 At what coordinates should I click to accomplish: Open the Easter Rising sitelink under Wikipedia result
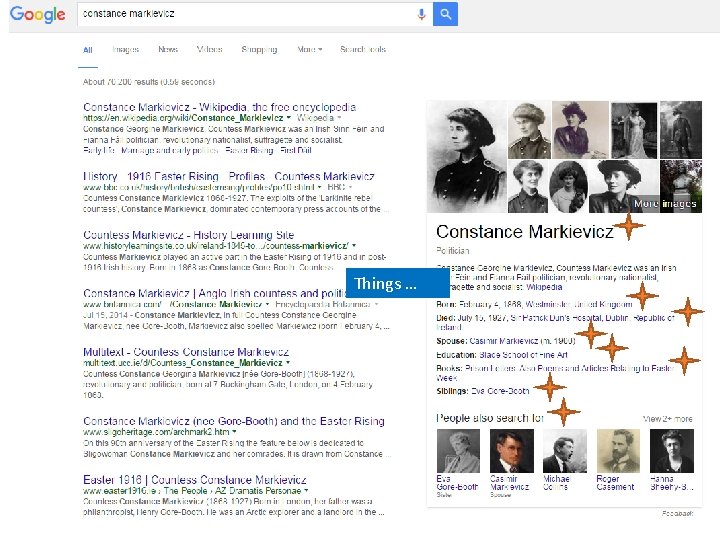coord(249,150)
